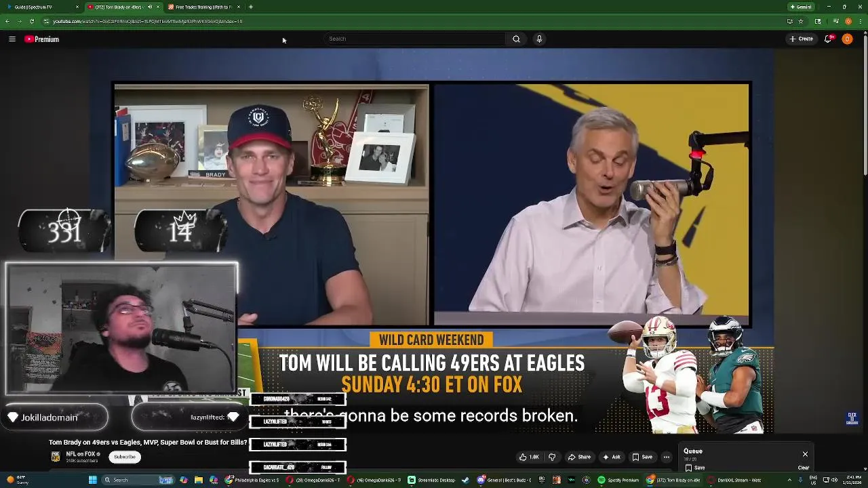Close the Guide Spectrum TV tab
868x488 pixels.
77,7
